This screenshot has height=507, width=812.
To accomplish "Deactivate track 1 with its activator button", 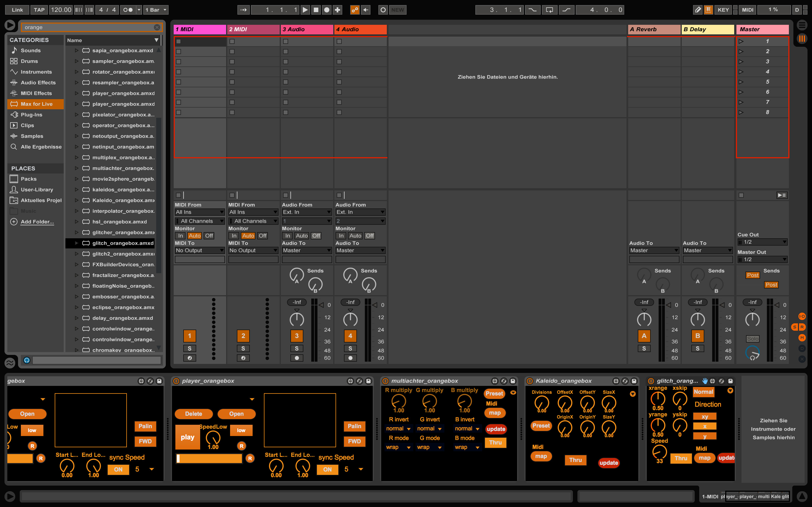I will 189,336.
